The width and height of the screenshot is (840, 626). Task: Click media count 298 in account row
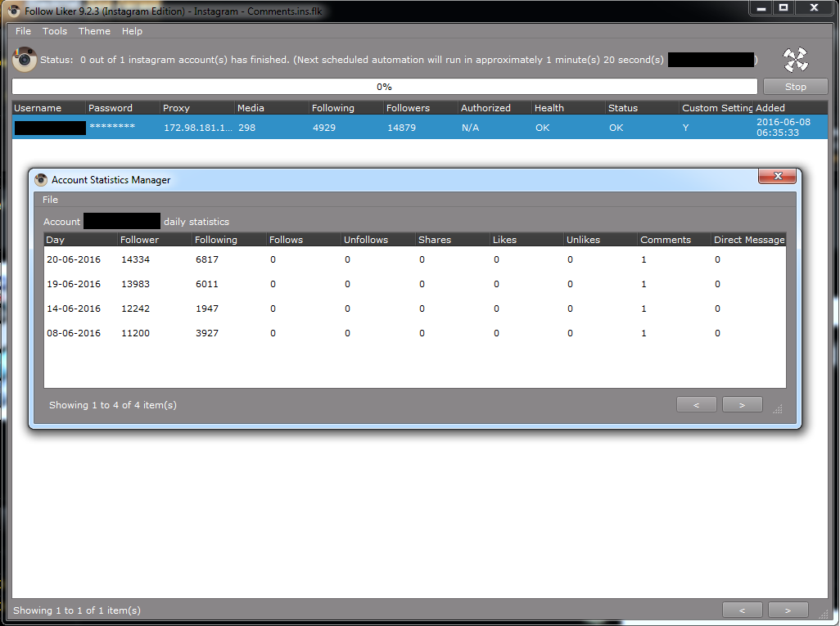[x=247, y=128]
